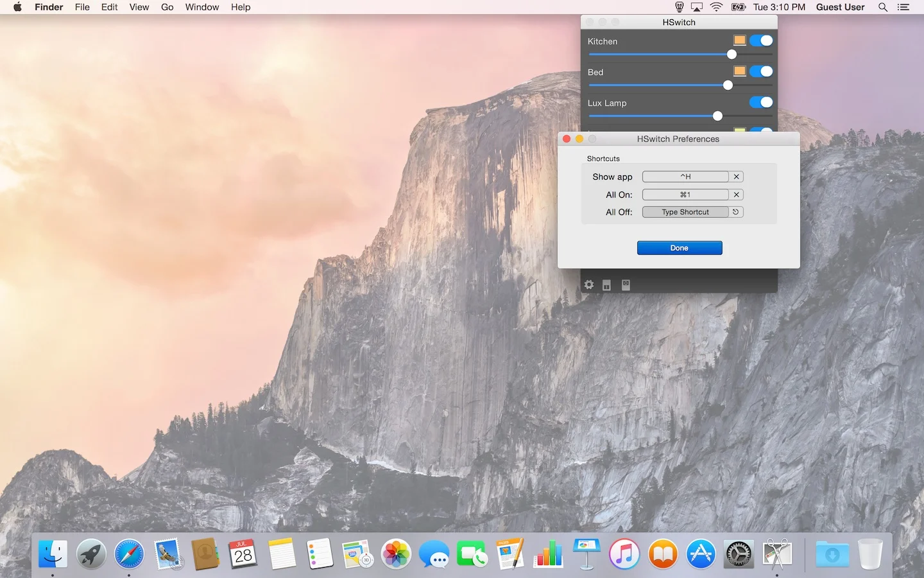Open Photos from the Dock
This screenshot has height=578, width=924.
[x=396, y=554]
